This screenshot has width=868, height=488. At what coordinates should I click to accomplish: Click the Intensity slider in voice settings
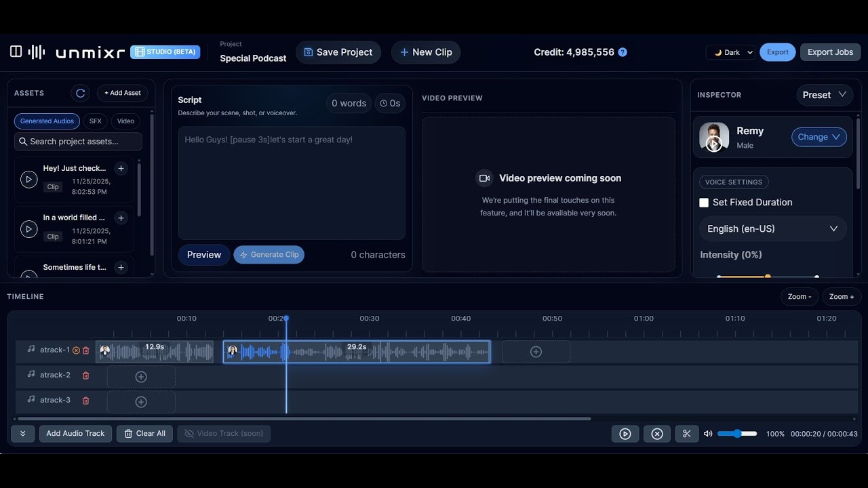pos(767,277)
